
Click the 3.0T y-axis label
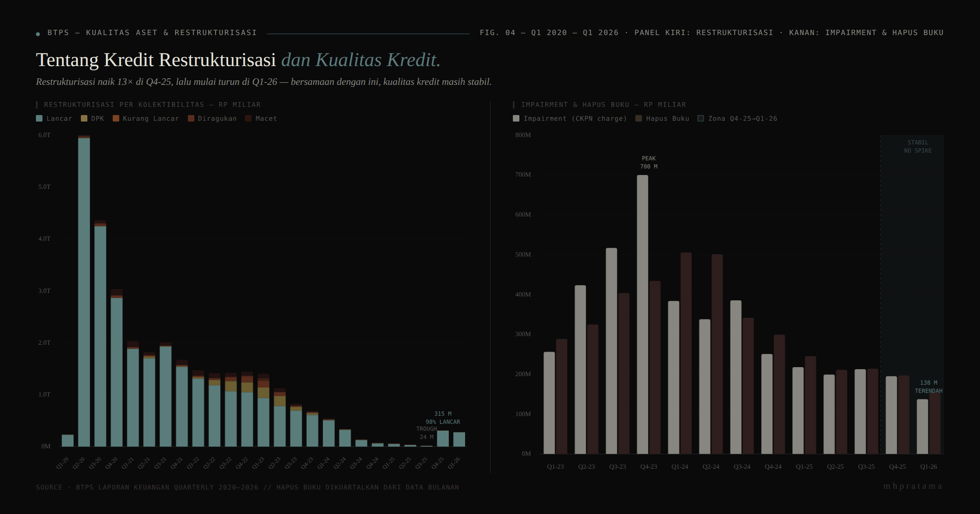[45, 291]
